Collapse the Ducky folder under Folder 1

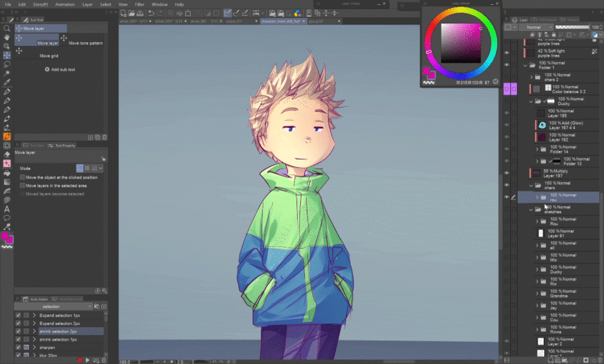[x=531, y=102]
